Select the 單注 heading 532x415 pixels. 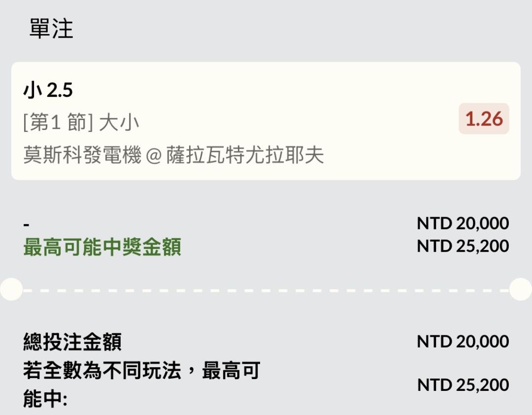coord(51,29)
